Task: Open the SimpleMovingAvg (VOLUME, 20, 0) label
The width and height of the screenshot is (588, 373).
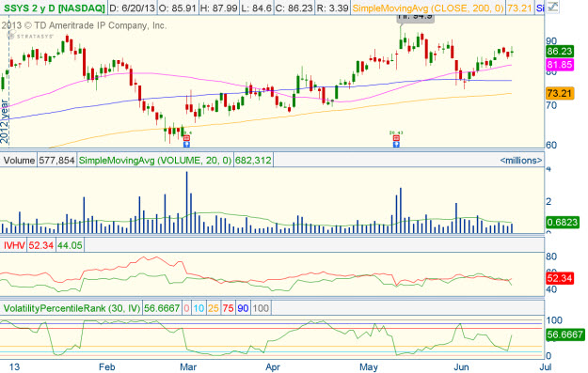Action: click(155, 161)
